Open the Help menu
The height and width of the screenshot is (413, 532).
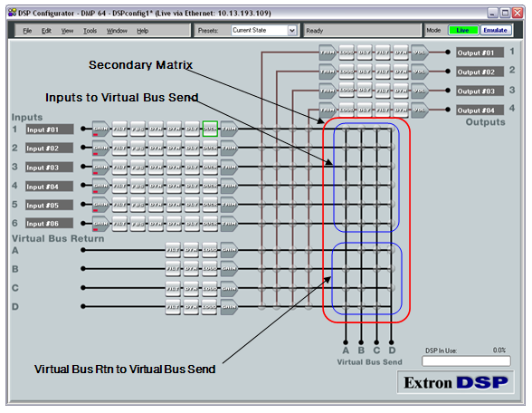coord(143,31)
